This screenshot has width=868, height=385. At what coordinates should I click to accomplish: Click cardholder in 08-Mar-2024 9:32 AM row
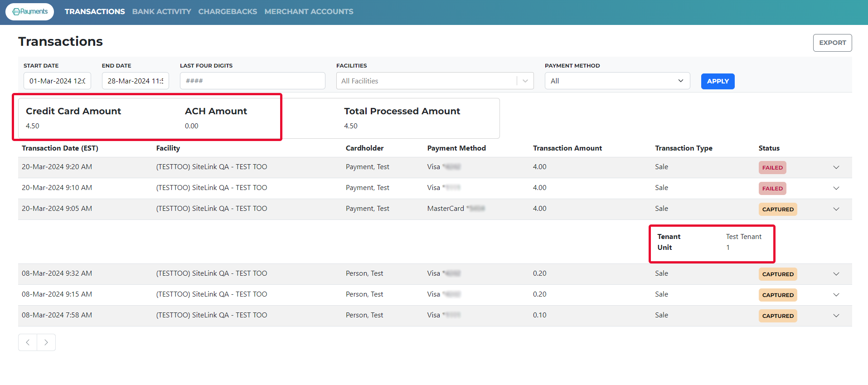[364, 273]
